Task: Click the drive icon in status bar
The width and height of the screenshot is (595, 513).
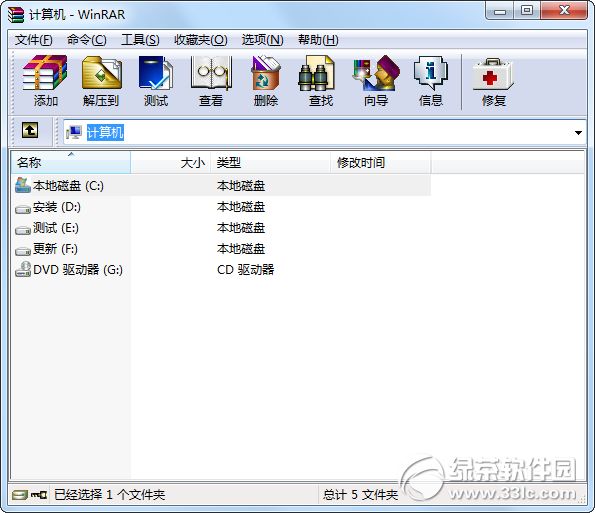Action: click(19, 495)
